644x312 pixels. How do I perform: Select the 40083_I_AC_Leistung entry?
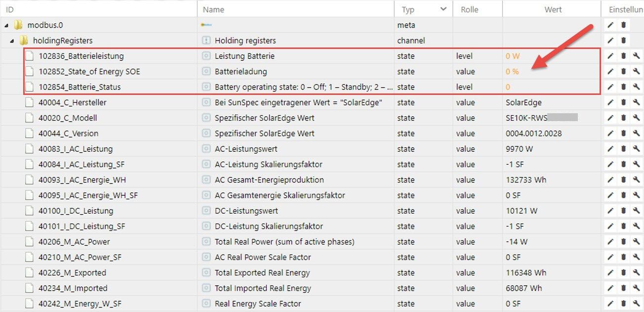pos(76,149)
